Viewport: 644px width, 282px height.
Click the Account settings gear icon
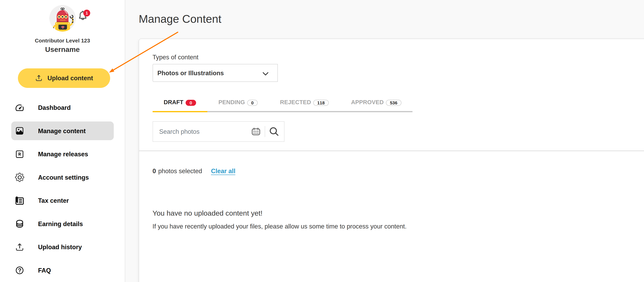[x=20, y=177]
